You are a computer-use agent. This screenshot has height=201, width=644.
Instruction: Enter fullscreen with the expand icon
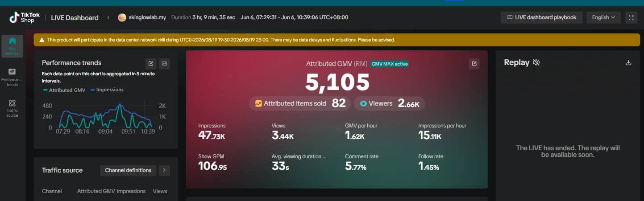click(631, 17)
